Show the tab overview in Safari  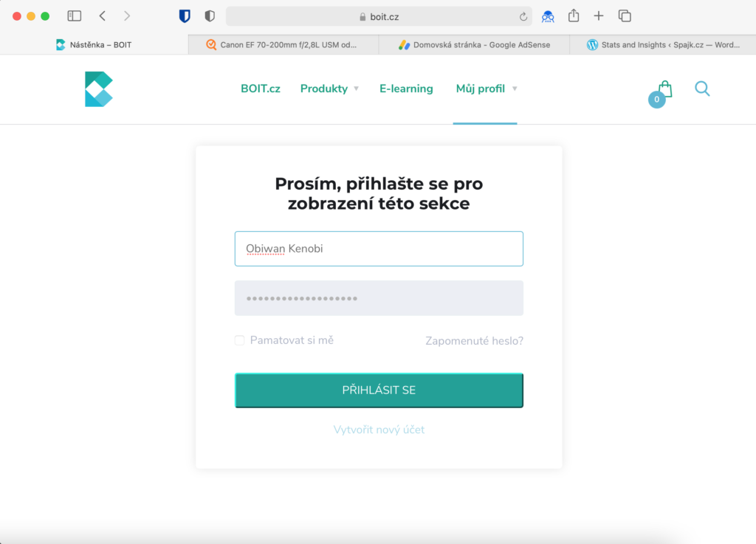625,16
